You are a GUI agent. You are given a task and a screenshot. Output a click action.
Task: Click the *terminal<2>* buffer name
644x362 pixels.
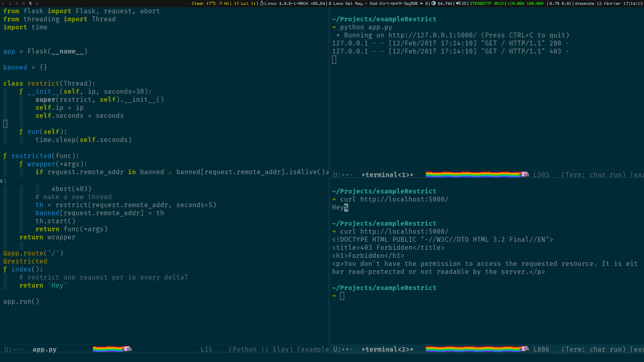point(387,349)
